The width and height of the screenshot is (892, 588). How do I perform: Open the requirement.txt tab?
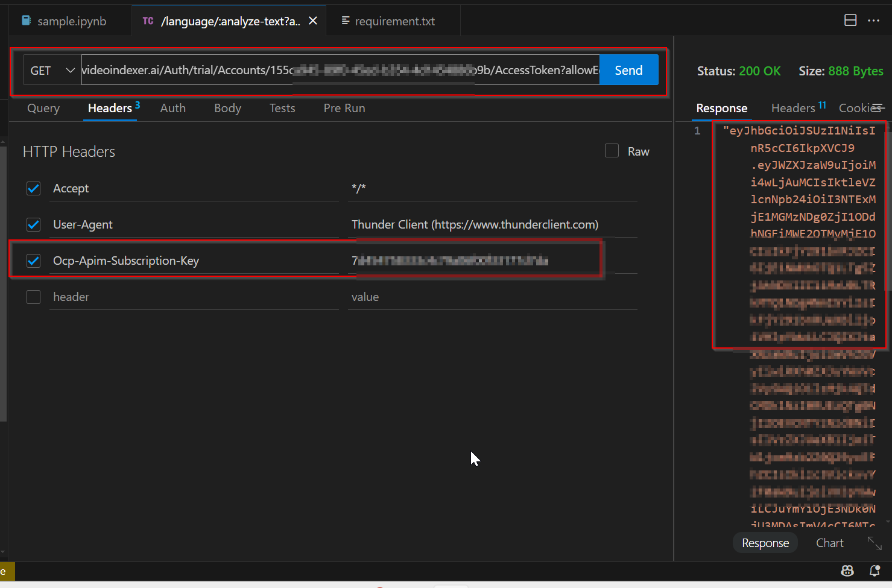click(394, 21)
